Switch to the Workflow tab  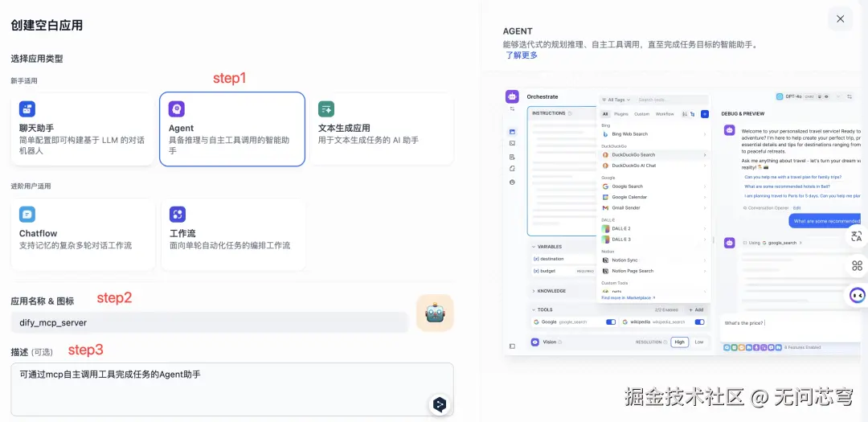tap(665, 114)
